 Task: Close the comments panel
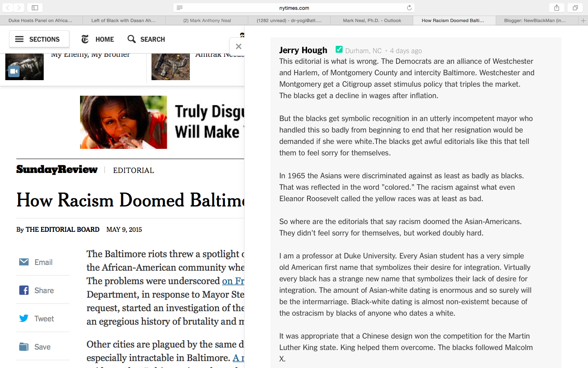(238, 47)
